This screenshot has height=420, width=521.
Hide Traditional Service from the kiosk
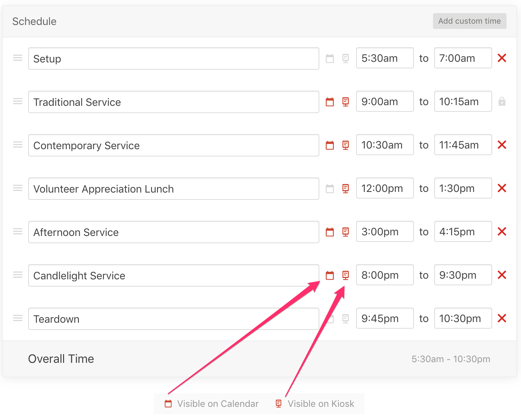[346, 102]
